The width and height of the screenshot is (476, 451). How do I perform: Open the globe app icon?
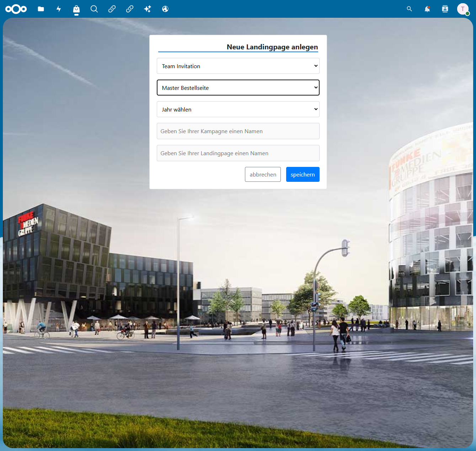point(165,9)
